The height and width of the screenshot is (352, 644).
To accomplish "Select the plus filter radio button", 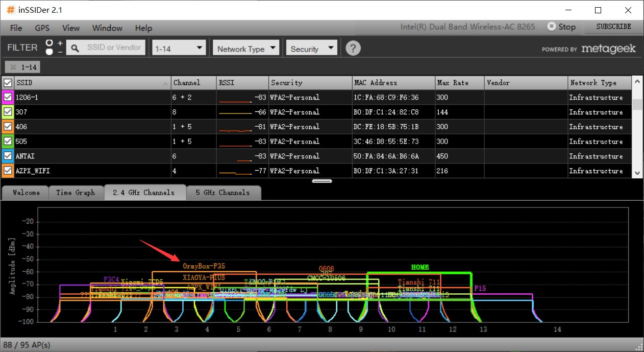I will (x=49, y=43).
